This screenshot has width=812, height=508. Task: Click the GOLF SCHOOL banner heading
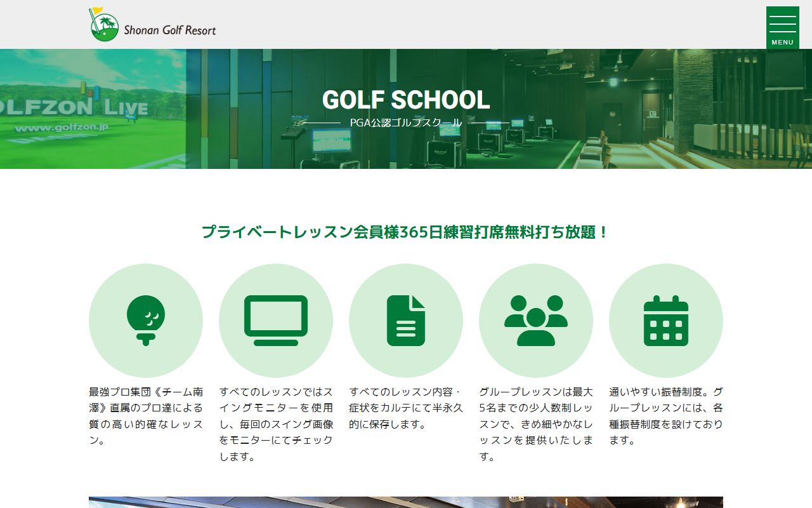[x=406, y=100]
